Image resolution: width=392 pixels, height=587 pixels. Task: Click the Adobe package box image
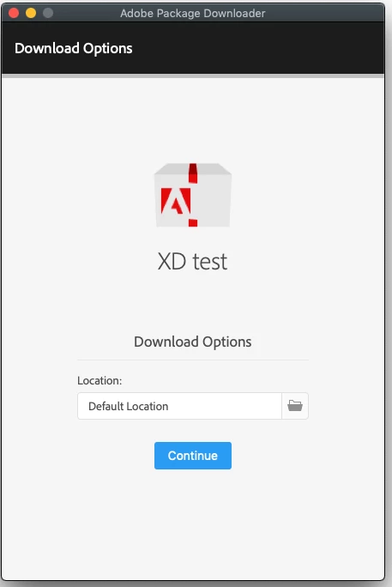[193, 195]
